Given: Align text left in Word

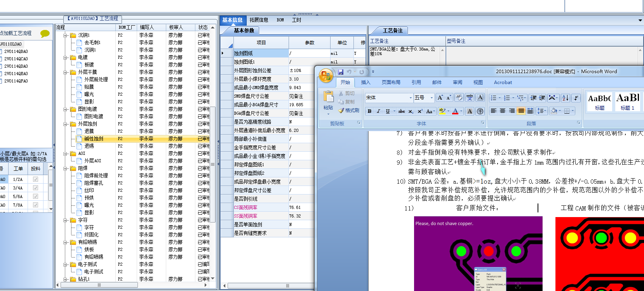Looking at the screenshot, I should pyautogui.click(x=493, y=111).
